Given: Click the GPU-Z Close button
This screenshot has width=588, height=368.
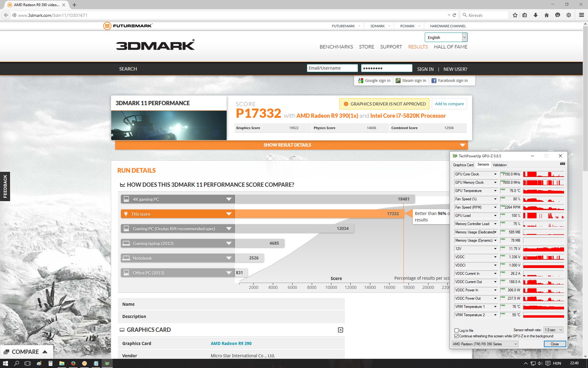Looking at the screenshot, I should [555, 344].
